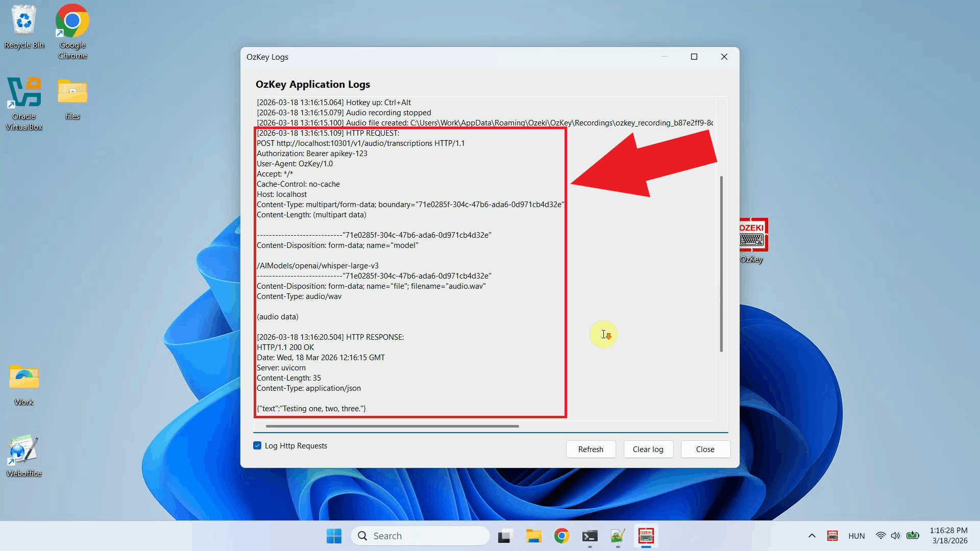The width and height of the screenshot is (980, 551).
Task: Click the taskbar Search box
Action: point(420,536)
